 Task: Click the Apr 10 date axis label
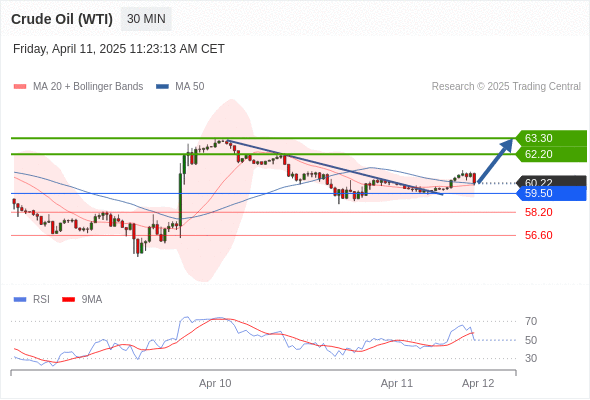coord(215,383)
